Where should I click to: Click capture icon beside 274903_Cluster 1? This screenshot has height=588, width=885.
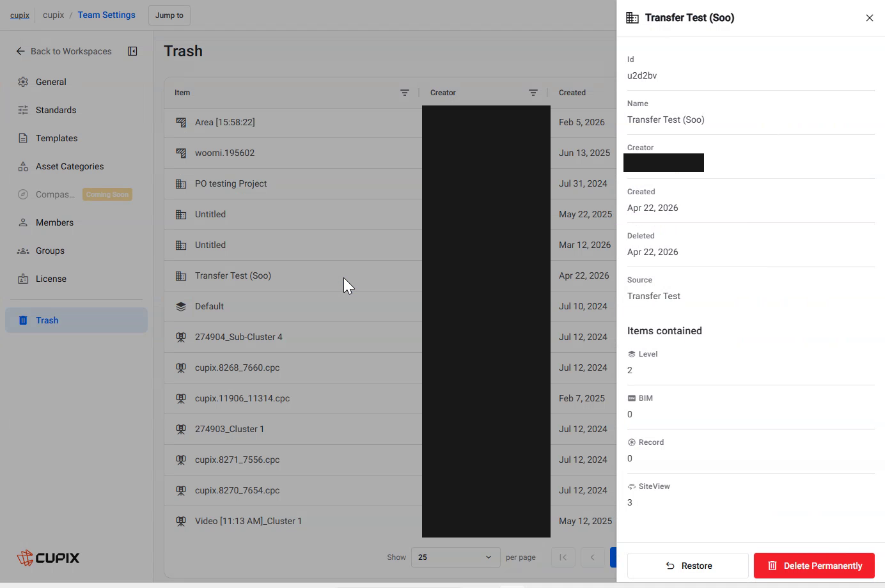click(181, 429)
